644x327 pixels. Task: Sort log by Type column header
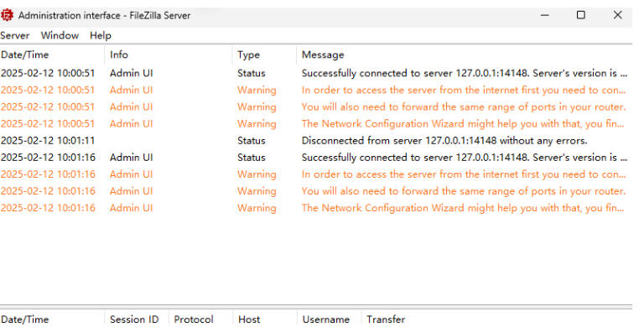(264, 54)
